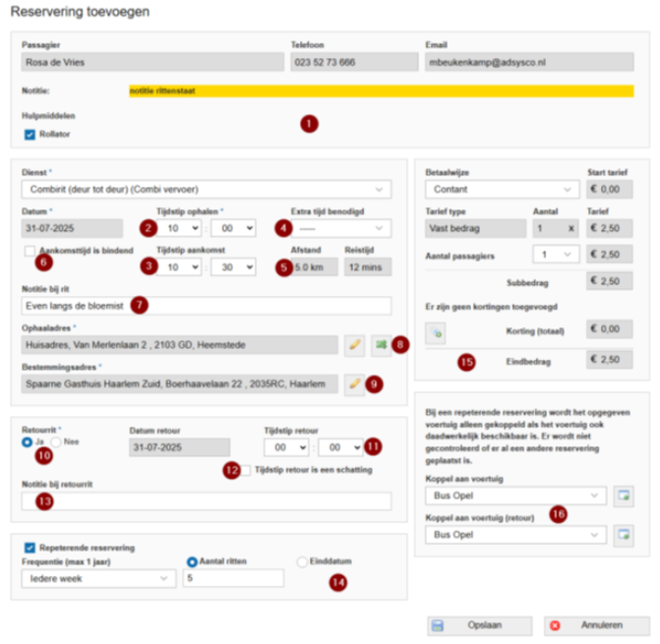The width and height of the screenshot is (660, 644).
Task: Tick Tijdstip retour is een schatting
Action: click(x=245, y=470)
